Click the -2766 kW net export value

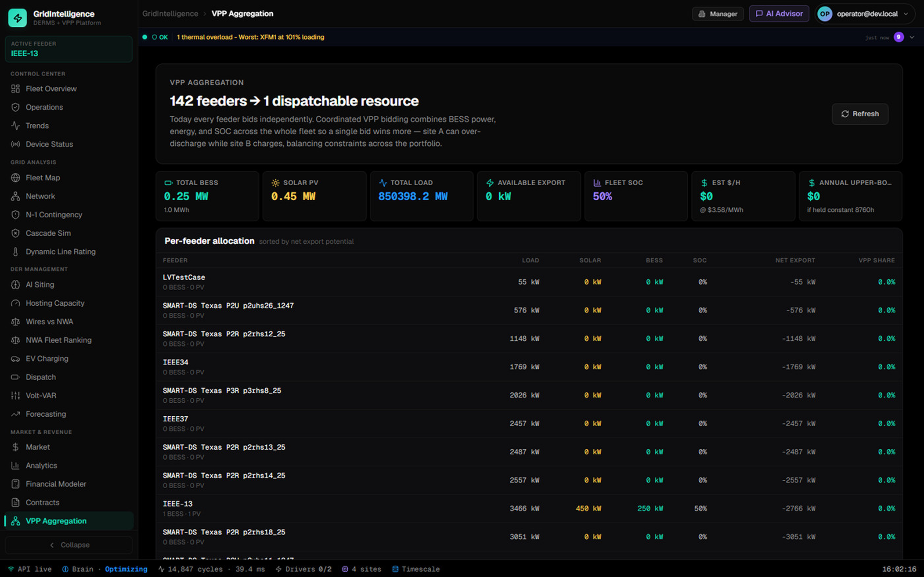click(798, 508)
